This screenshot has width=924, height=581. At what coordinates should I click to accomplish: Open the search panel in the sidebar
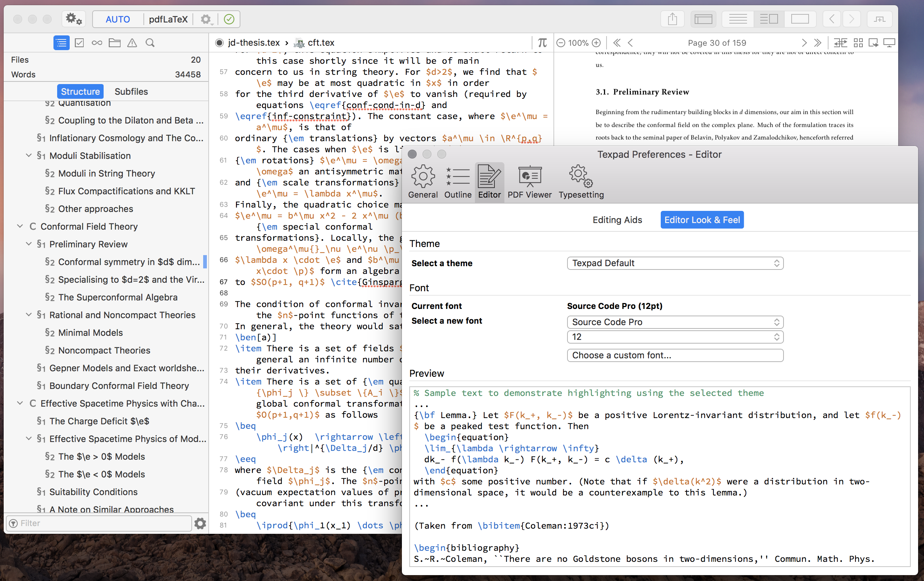coord(150,43)
